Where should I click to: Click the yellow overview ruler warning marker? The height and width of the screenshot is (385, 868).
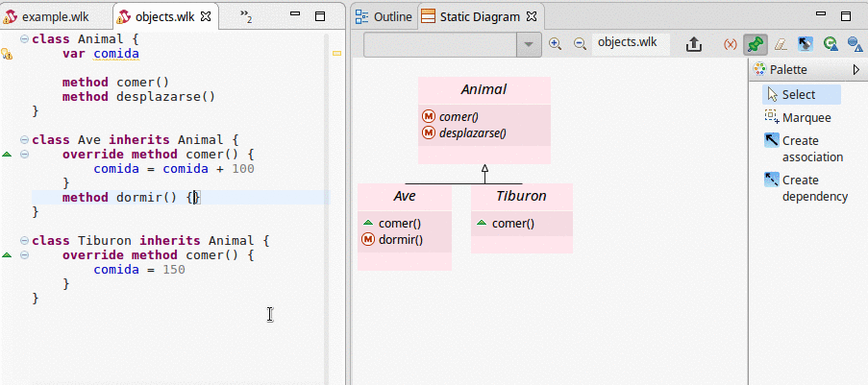coord(336,53)
